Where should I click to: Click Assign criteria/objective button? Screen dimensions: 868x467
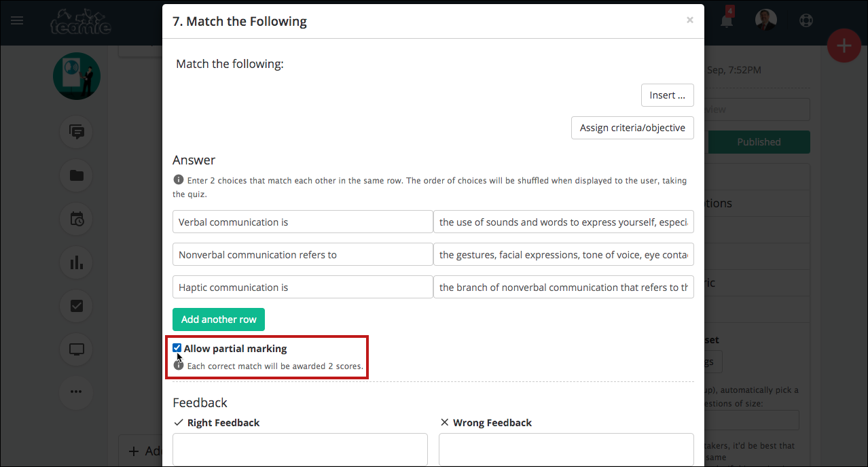click(632, 128)
